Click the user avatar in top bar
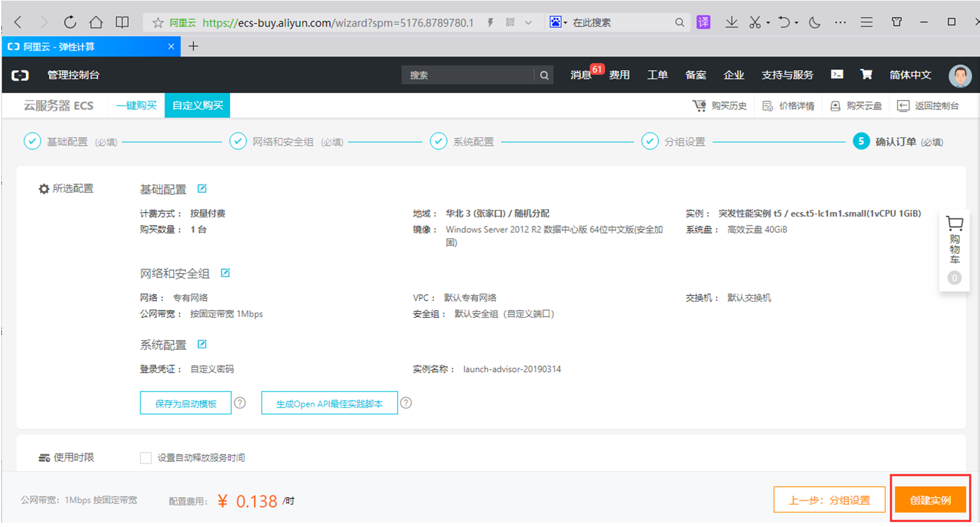This screenshot has height=527, width=980. click(x=959, y=76)
